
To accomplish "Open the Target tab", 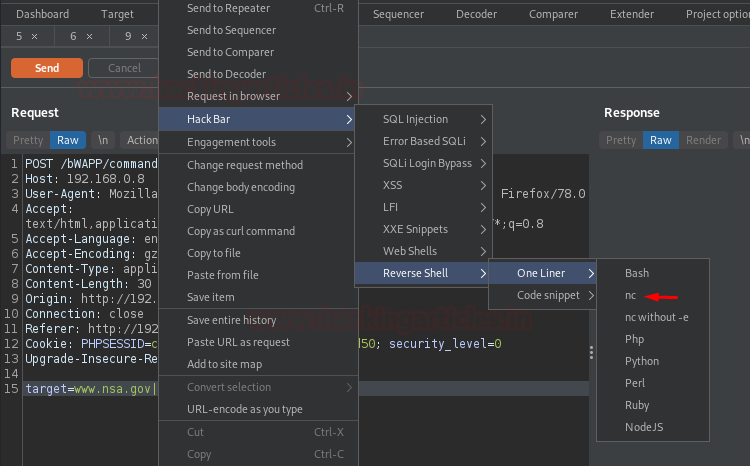I will click(117, 14).
